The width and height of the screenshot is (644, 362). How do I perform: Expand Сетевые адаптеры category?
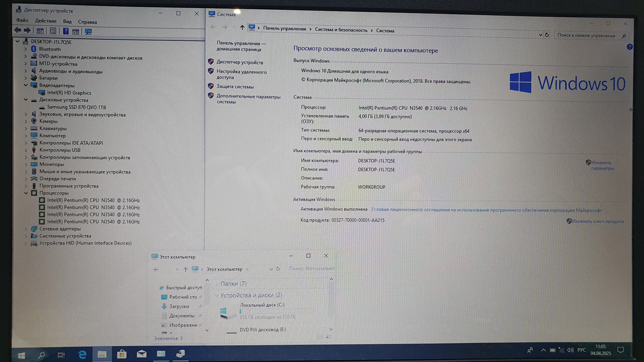[26, 229]
